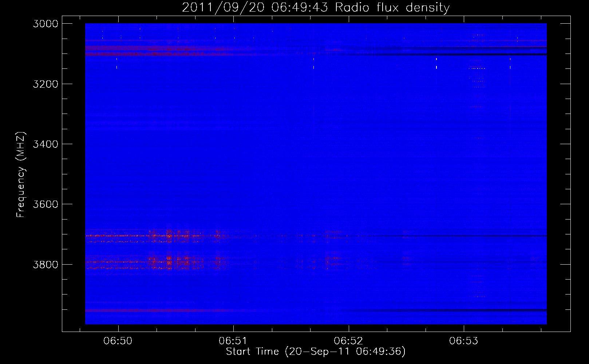The width and height of the screenshot is (589, 364).
Task: Click the 3600 frequency tick label
Action: point(46,204)
